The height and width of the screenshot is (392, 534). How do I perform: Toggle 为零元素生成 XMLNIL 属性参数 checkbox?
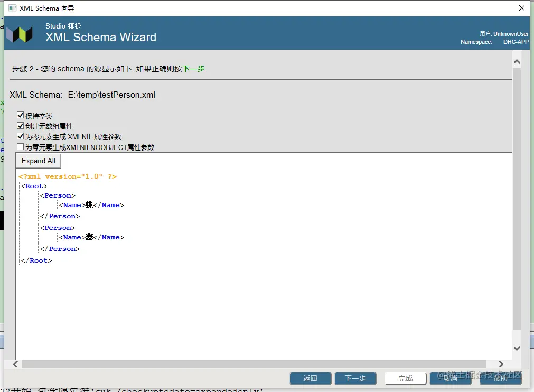[21, 136]
